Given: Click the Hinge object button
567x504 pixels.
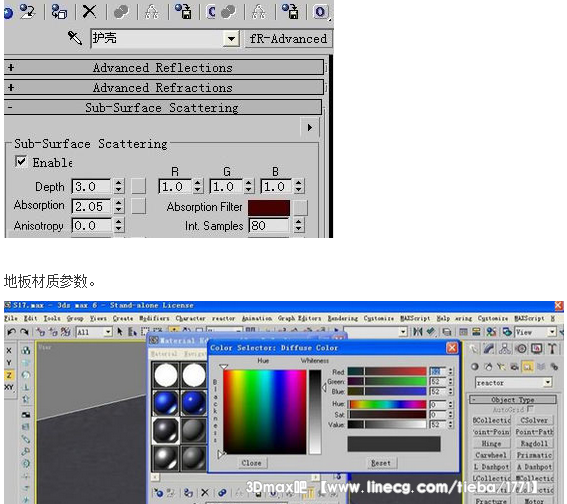Looking at the screenshot, I should click(491, 443).
